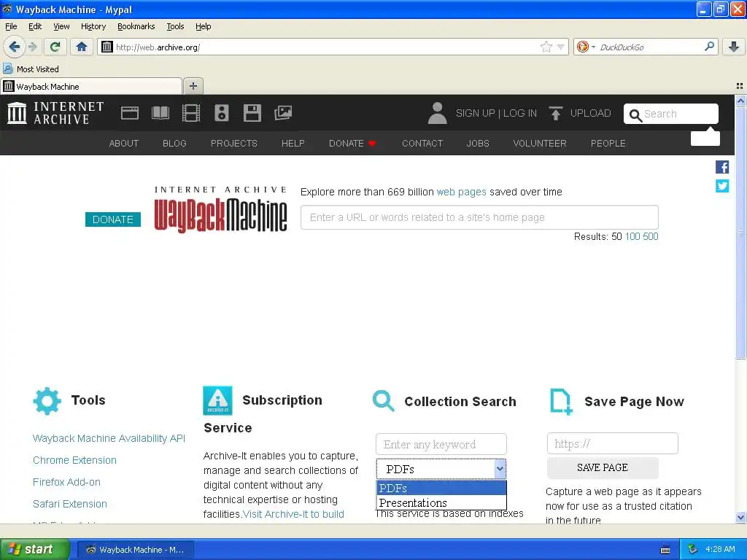
Task: Open the ABOUT navigation link
Action: pyautogui.click(x=124, y=144)
